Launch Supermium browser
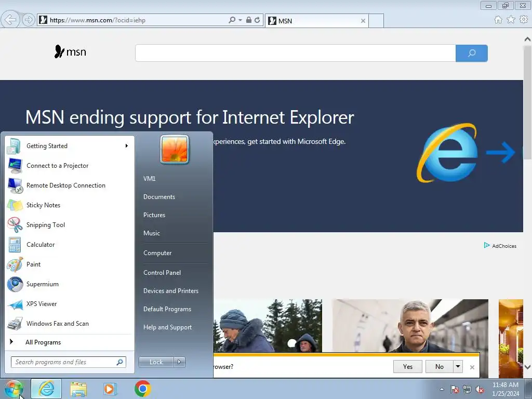The height and width of the screenshot is (399, 532). pos(70,284)
